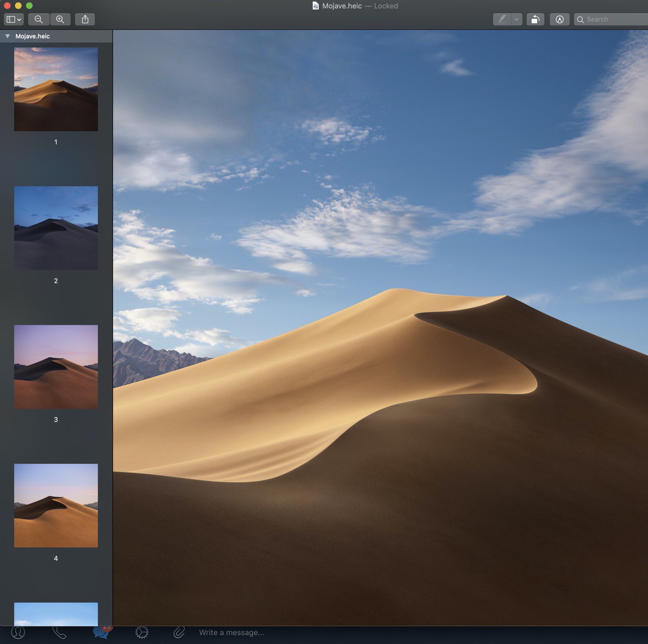Image resolution: width=648 pixels, height=644 pixels.
Task: Click the document proxy icon in title bar
Action: tap(315, 6)
